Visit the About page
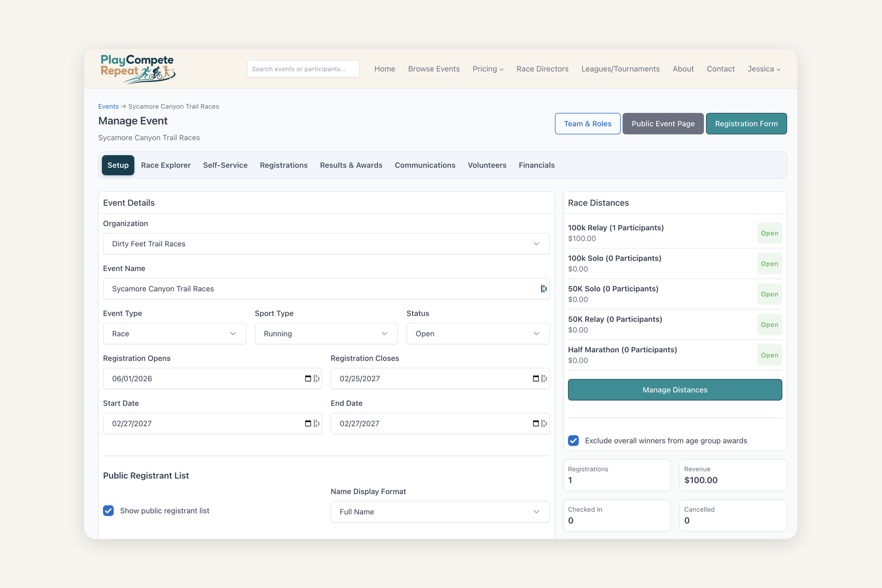The image size is (882, 588). [x=683, y=69]
